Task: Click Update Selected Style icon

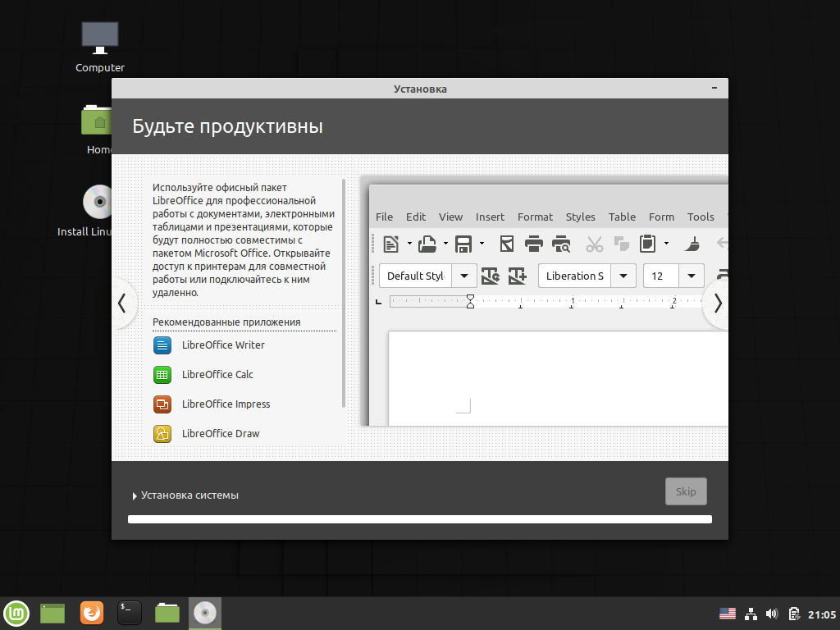Action: (x=491, y=276)
